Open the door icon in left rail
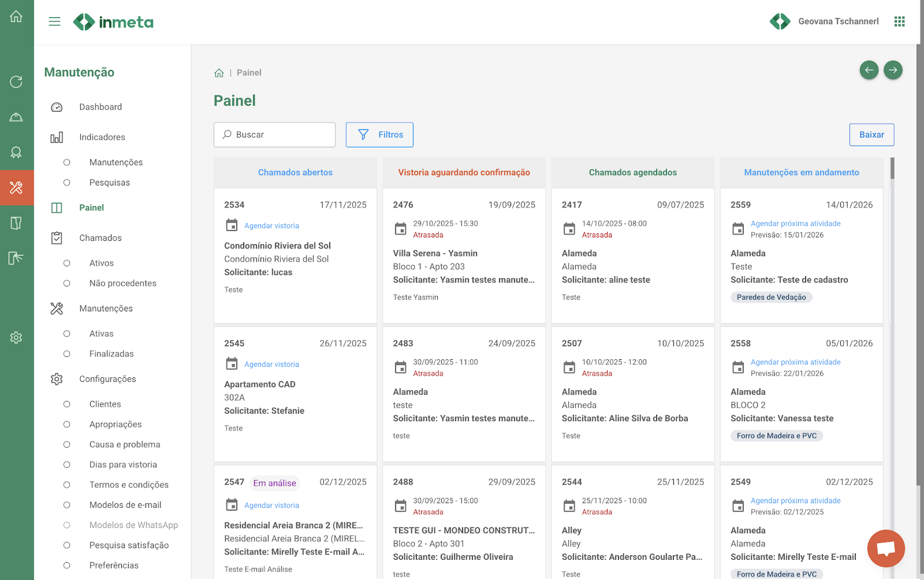Image resolution: width=924 pixels, height=580 pixels. pos(16,223)
